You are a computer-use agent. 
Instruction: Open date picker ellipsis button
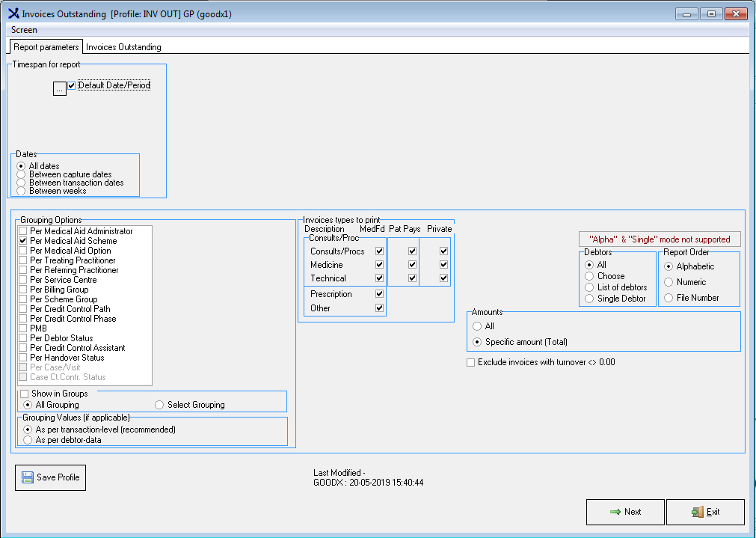(60, 89)
